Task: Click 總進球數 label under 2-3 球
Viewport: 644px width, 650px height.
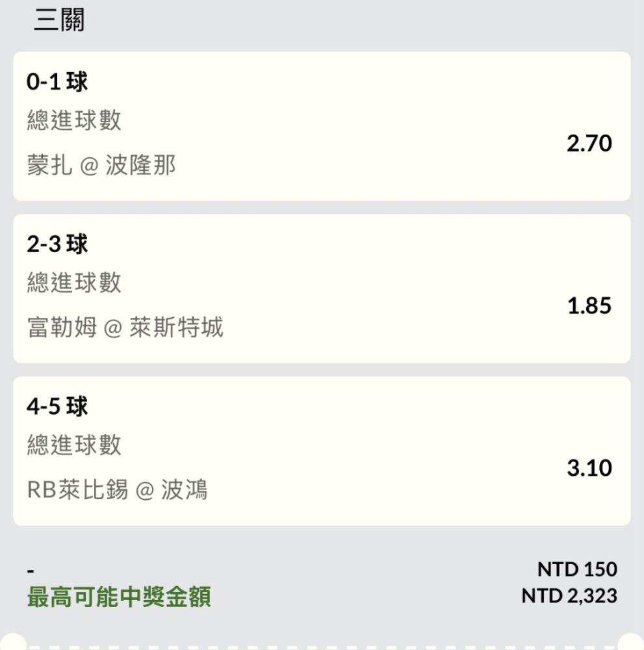Action: [x=74, y=283]
